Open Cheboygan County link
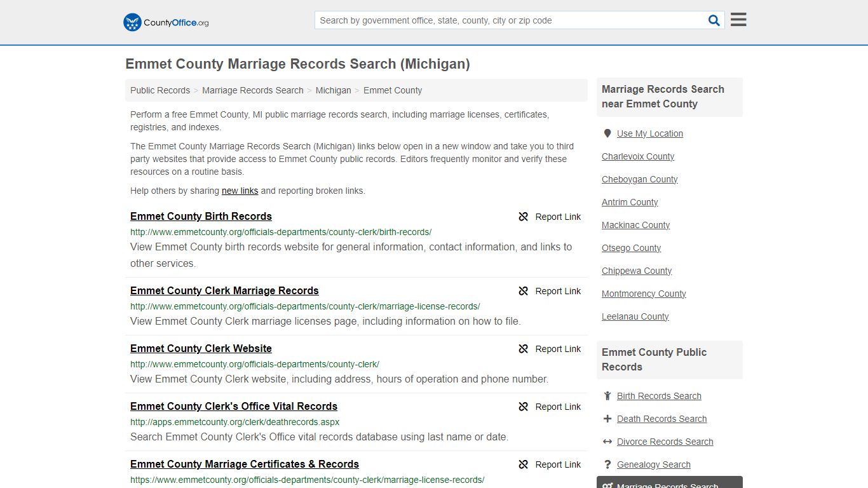 tap(640, 179)
